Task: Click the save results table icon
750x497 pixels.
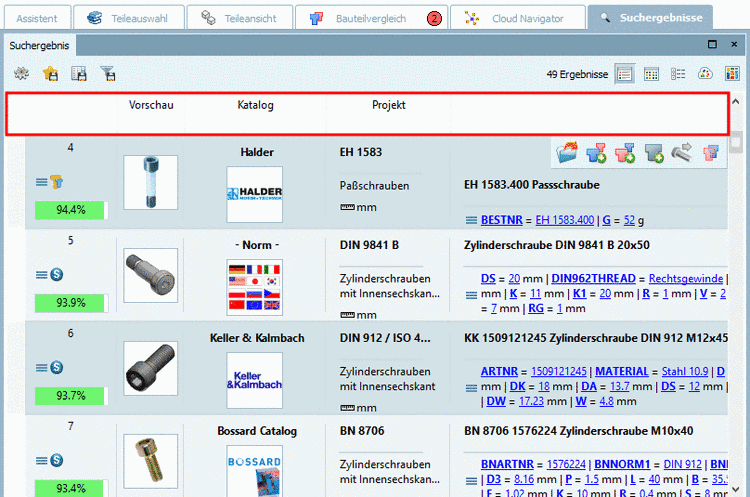Action: [x=79, y=74]
